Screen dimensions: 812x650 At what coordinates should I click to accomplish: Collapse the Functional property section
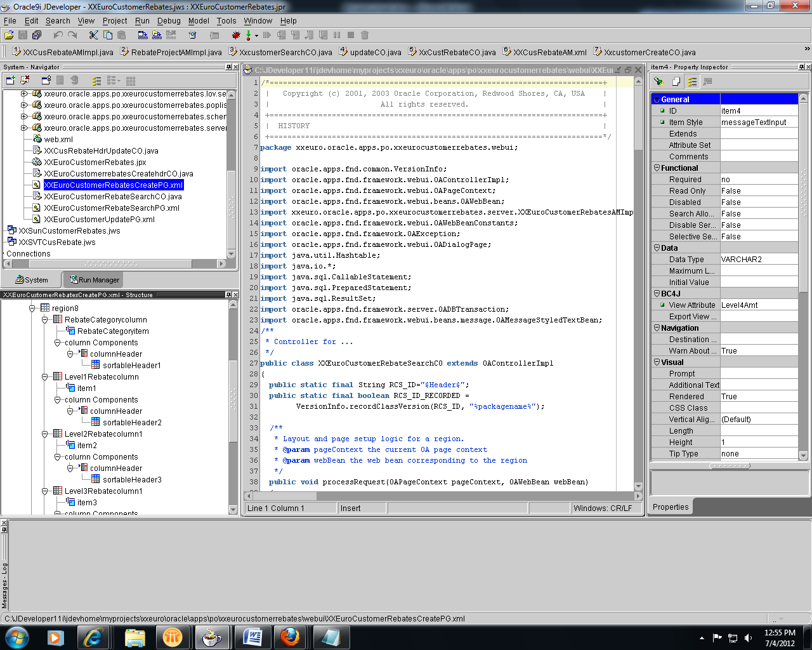click(x=657, y=168)
